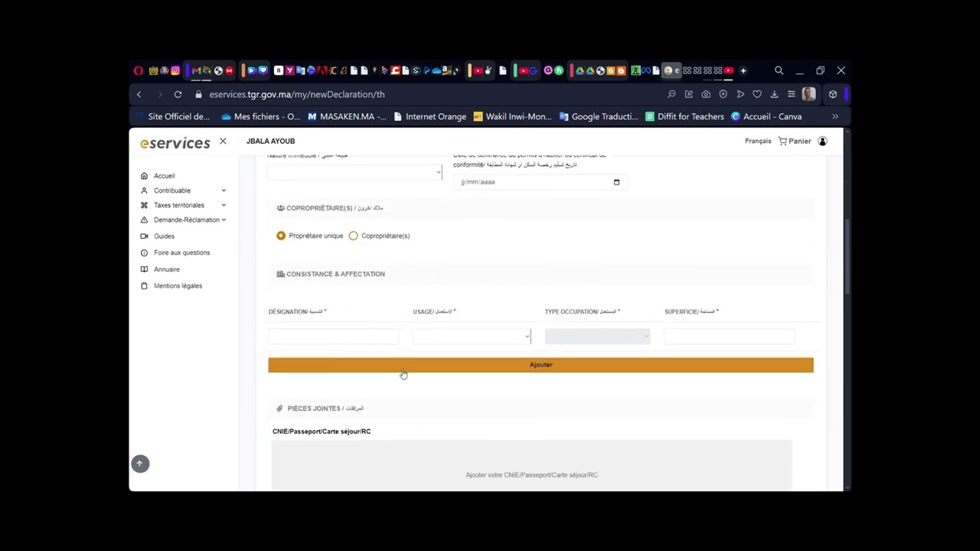Open the date picker calendar icon
The image size is (980, 551).
coord(616,182)
